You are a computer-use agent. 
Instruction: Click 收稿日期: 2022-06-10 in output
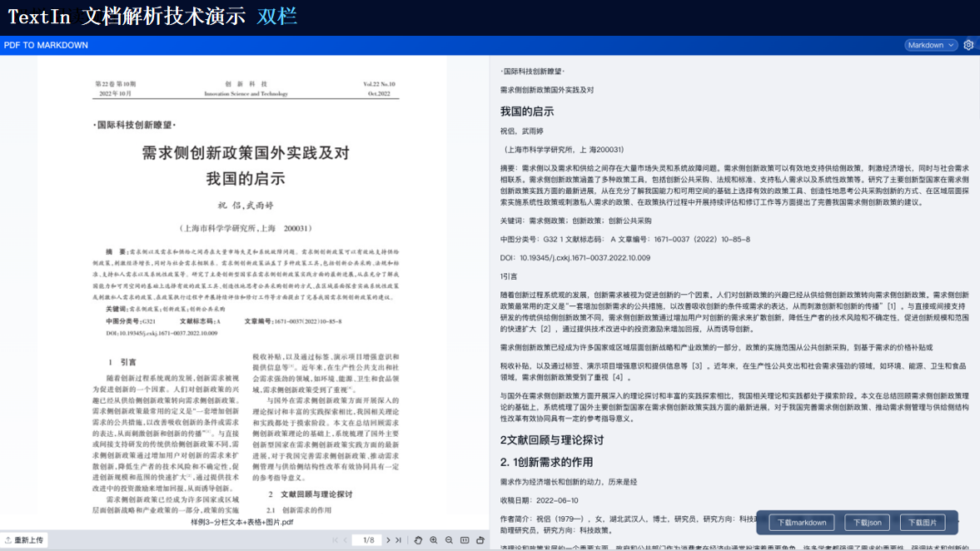click(539, 500)
